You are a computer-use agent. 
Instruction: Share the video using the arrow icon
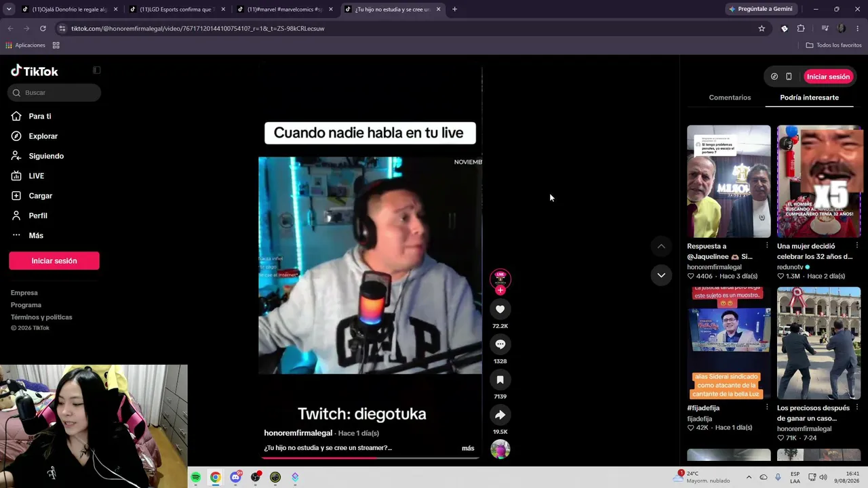pos(500,415)
